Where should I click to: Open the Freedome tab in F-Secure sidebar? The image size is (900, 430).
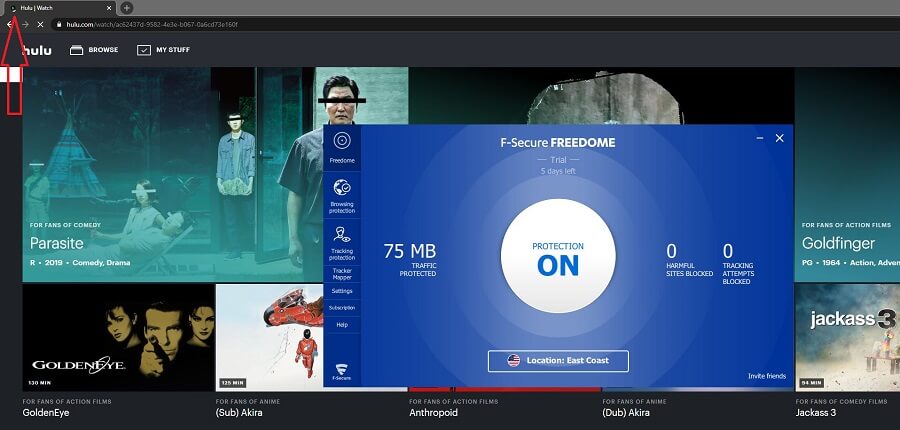(342, 148)
